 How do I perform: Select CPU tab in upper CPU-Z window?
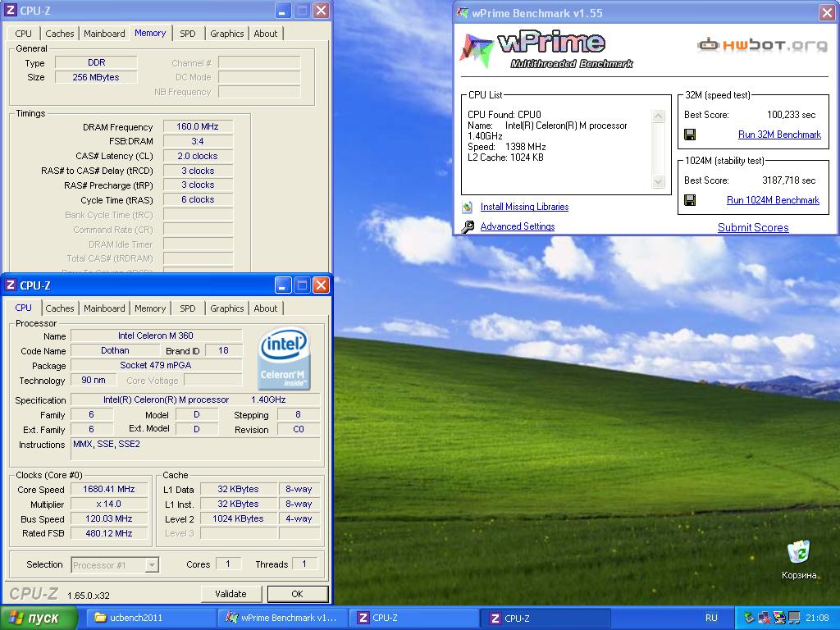(x=23, y=33)
